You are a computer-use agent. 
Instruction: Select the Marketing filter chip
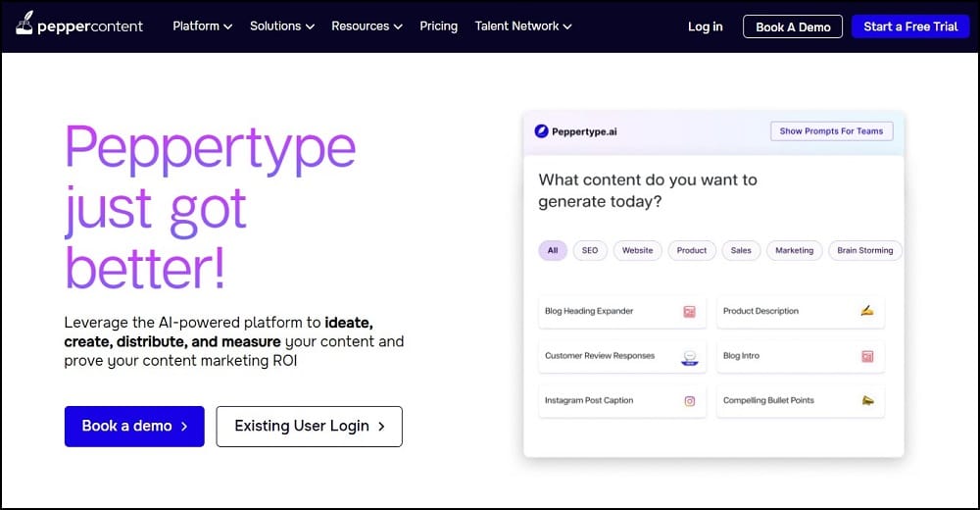[795, 250]
